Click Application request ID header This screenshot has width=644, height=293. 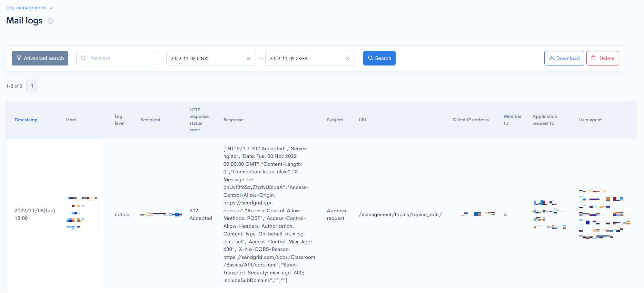pyautogui.click(x=545, y=120)
